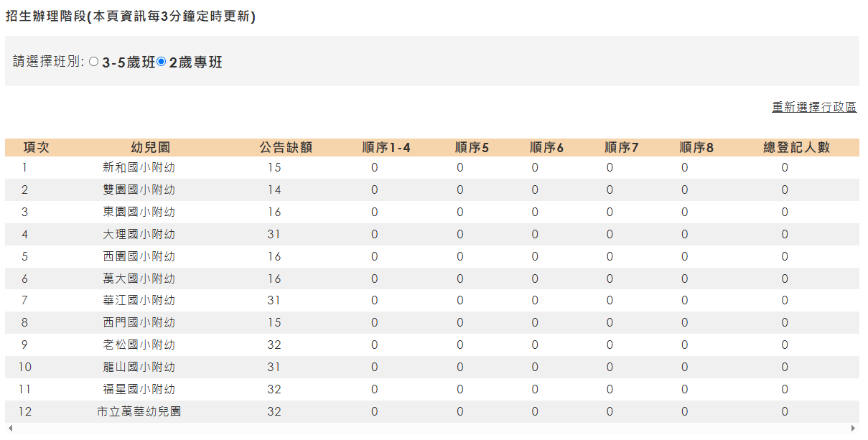Click 順序8 value for 福星國小附幼

click(x=684, y=389)
